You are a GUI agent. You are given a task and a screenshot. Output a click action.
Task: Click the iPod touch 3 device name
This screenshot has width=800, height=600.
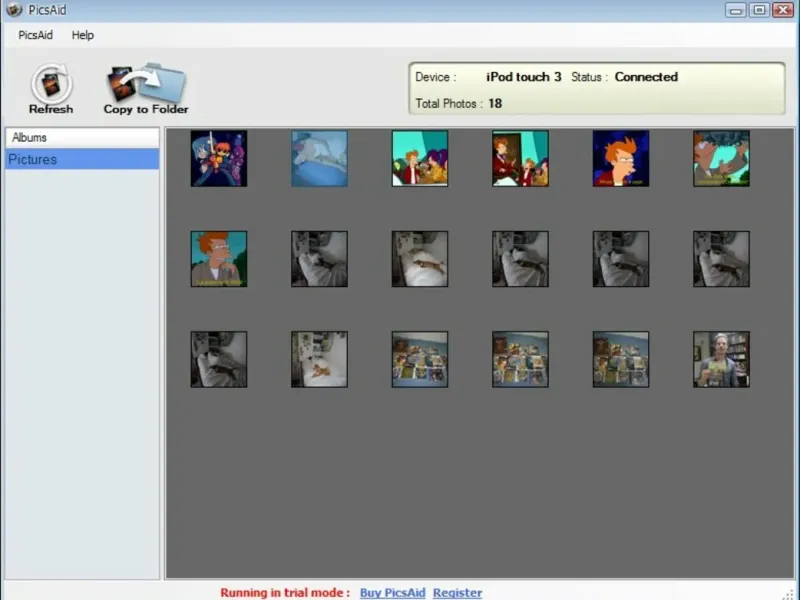click(x=523, y=77)
